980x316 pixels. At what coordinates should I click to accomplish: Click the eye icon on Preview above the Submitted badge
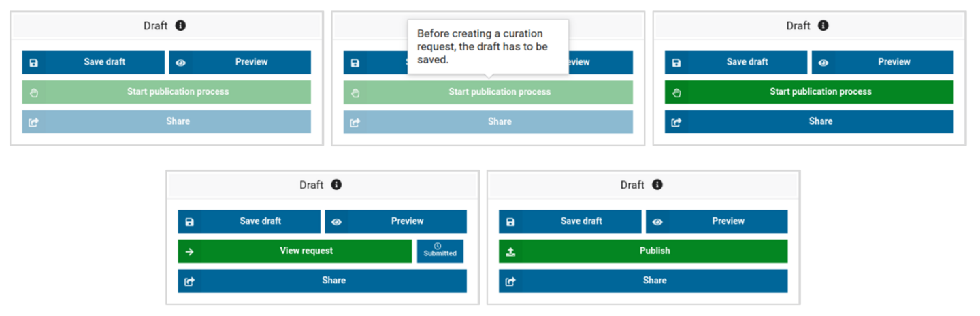coord(337,221)
